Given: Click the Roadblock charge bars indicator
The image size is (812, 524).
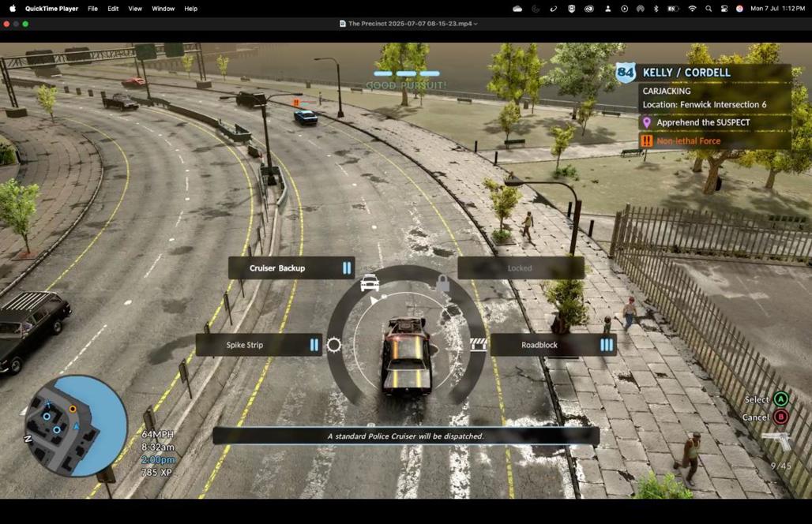Looking at the screenshot, I should (x=607, y=345).
